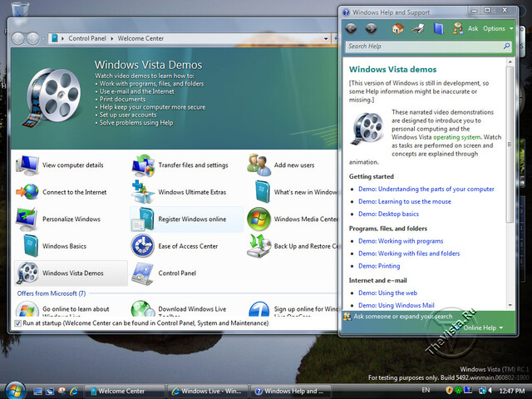Open Transfer files and settings icon
This screenshot has height=399, width=532.
[x=143, y=165]
